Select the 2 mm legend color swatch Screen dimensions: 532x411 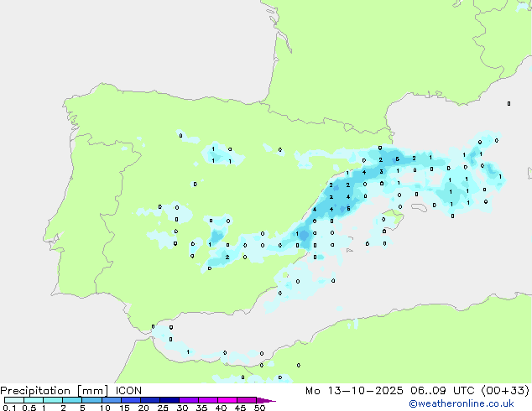pos(72,400)
